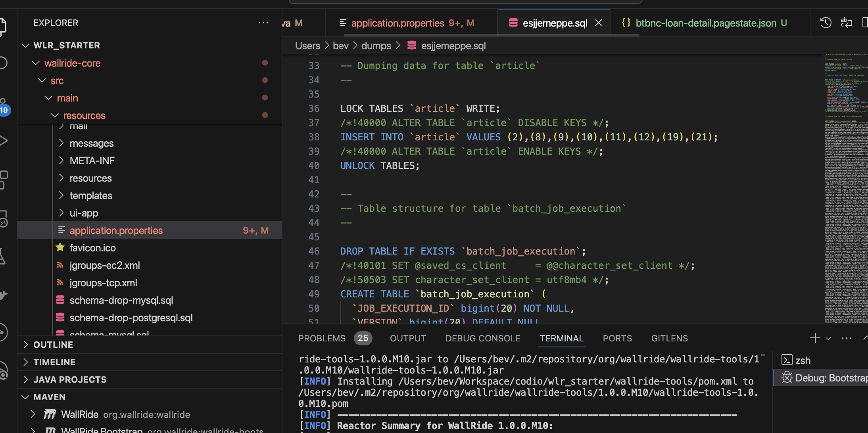
Task: Click Users in the breadcrumb path
Action: coord(307,46)
